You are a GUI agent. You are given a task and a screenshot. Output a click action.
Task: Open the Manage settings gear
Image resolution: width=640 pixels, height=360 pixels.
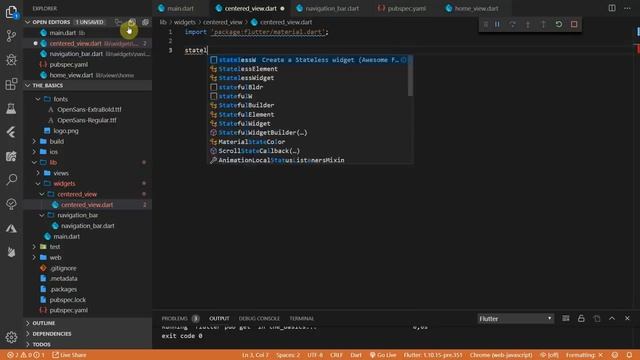[11, 337]
